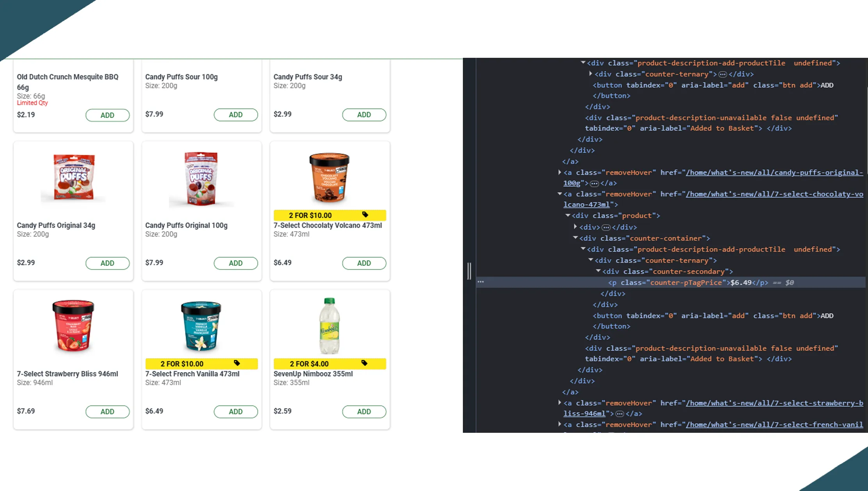Collapse the counter-secondary div node
This screenshot has height=491, width=868.
(x=598, y=271)
